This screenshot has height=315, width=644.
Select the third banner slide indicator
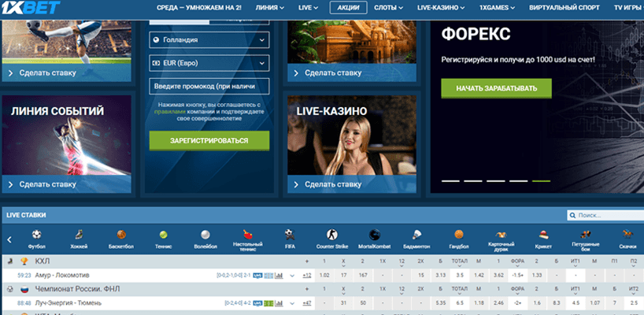[496, 180]
